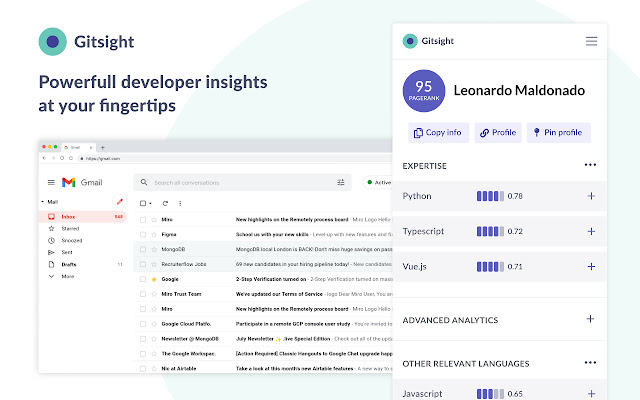640x400 pixels.
Task: Open the Snoozed folder
Action: [x=72, y=240]
